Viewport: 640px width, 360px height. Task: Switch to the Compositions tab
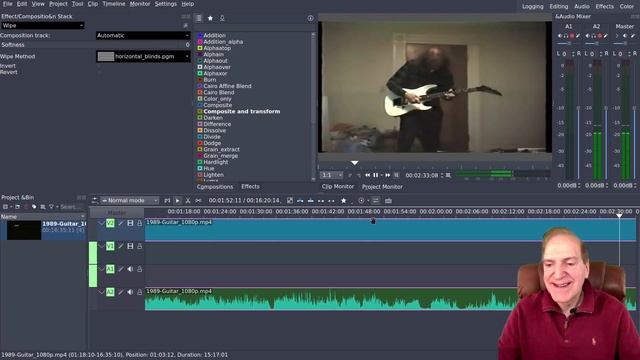215,187
